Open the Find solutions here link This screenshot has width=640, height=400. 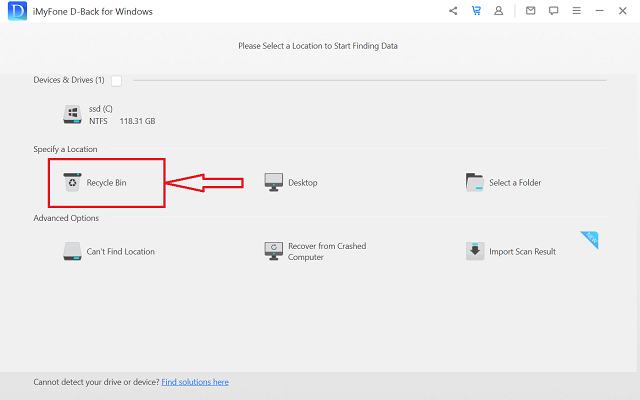click(195, 382)
